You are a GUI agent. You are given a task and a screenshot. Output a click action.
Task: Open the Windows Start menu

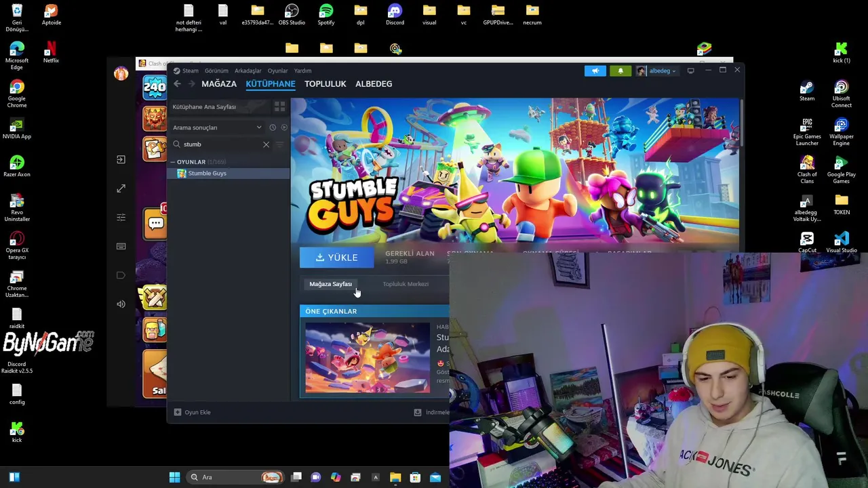(174, 477)
